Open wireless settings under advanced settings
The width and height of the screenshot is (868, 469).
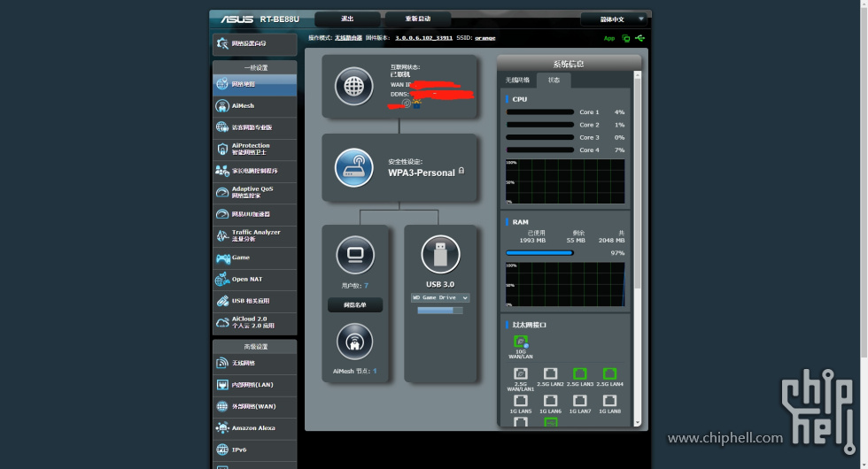pos(255,363)
